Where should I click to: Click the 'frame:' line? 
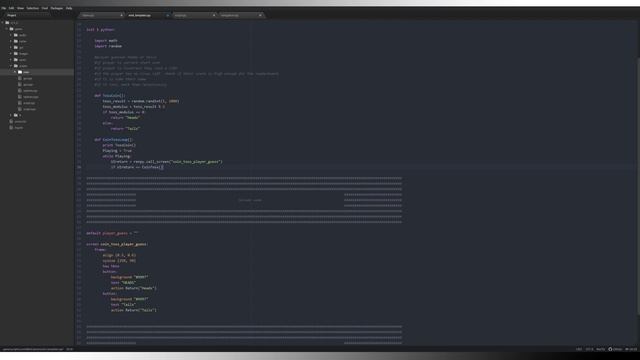(100, 250)
